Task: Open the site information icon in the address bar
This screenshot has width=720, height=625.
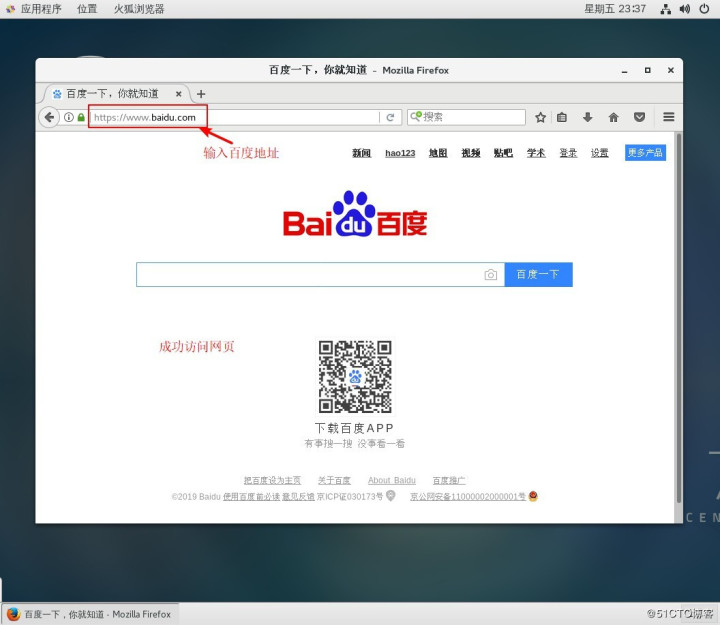Action: point(69,117)
